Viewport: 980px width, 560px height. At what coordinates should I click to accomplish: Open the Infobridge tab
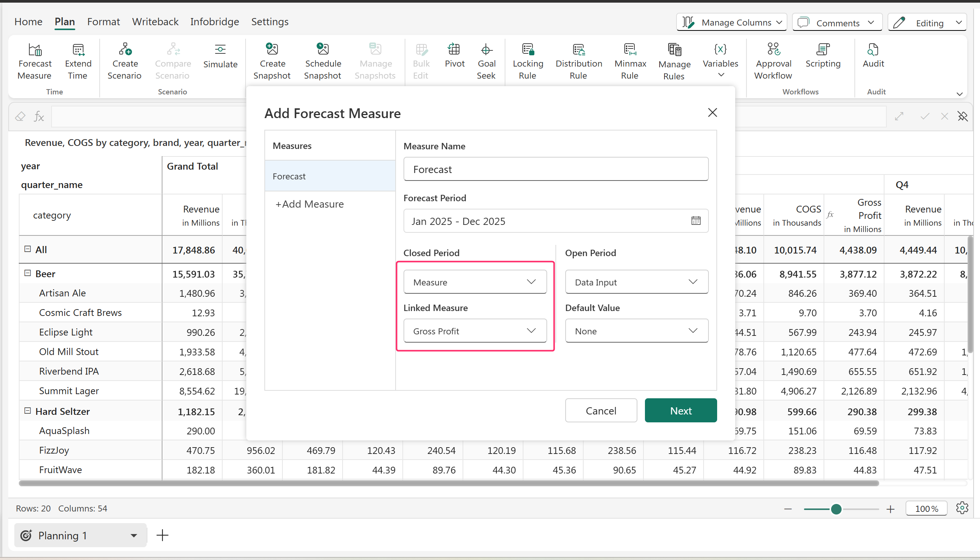coord(214,22)
